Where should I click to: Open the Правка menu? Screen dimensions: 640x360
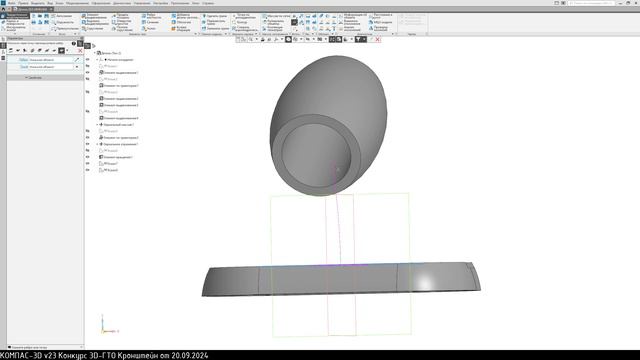tap(23, 3)
